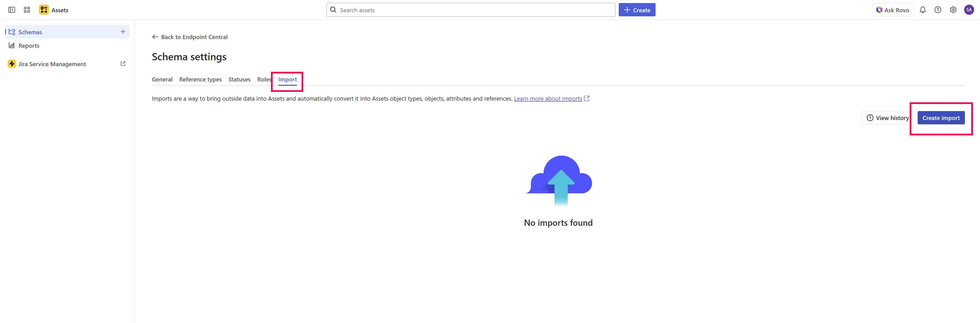
Task: Open Jira Service Management external link icon
Action: pyautogui.click(x=122, y=64)
